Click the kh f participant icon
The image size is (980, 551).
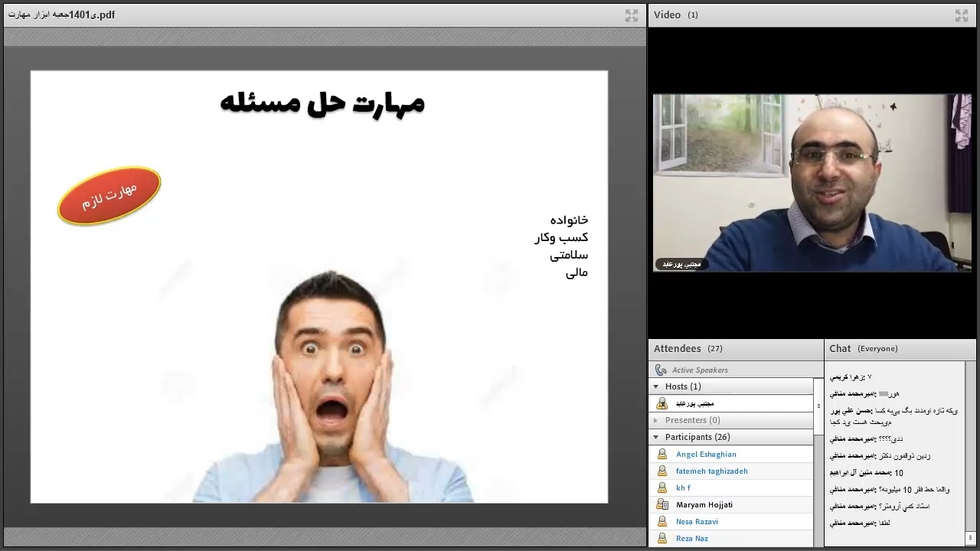(x=662, y=488)
